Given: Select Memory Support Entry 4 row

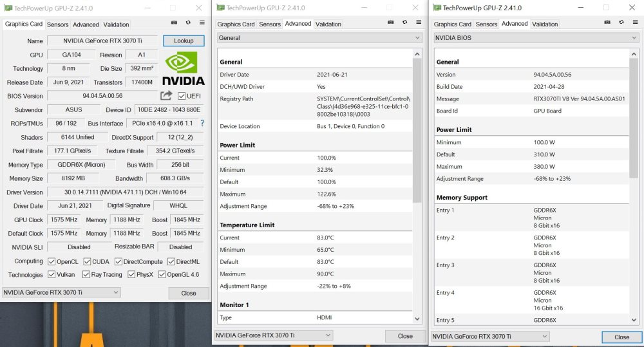Looking at the screenshot, I should coord(531,300).
